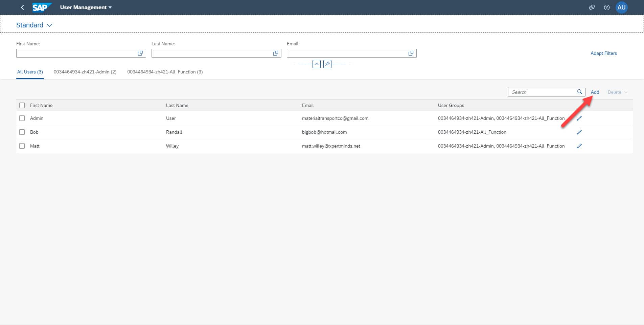This screenshot has width=644, height=325.
Task: Edit the Matt Willey row
Action: [x=579, y=146]
